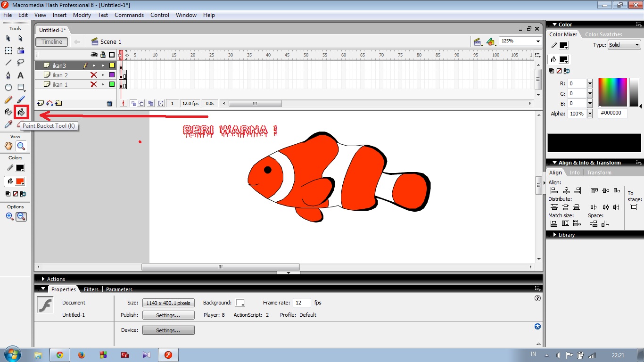The height and width of the screenshot is (362, 644).
Task: Lock the ikan3 layer
Action: pos(103,66)
